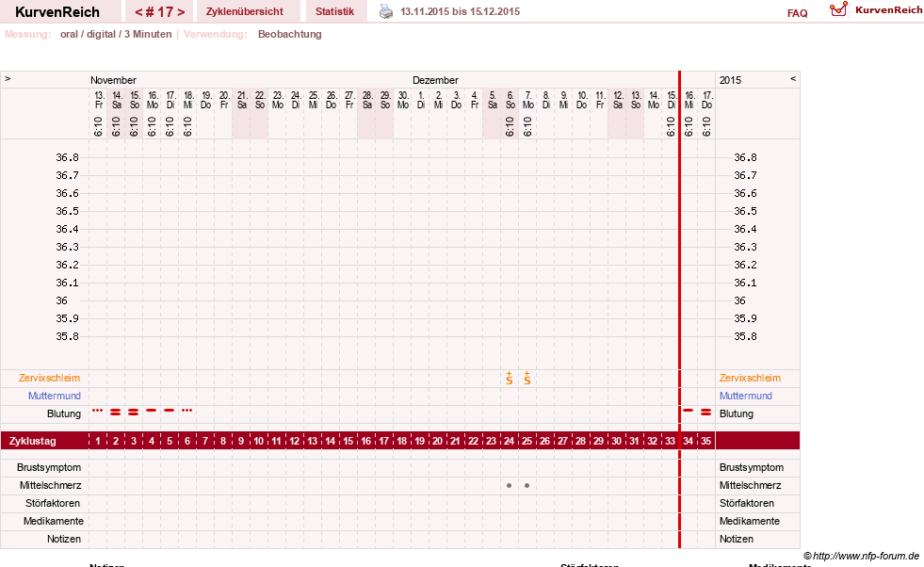Click the right-side Muttermund label
This screenshot has width=924, height=567.
pos(745,397)
